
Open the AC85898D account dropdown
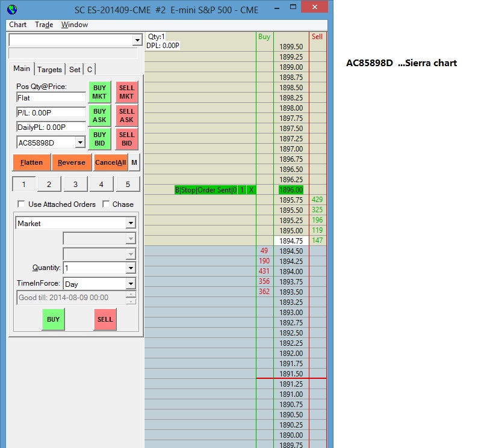(x=80, y=143)
